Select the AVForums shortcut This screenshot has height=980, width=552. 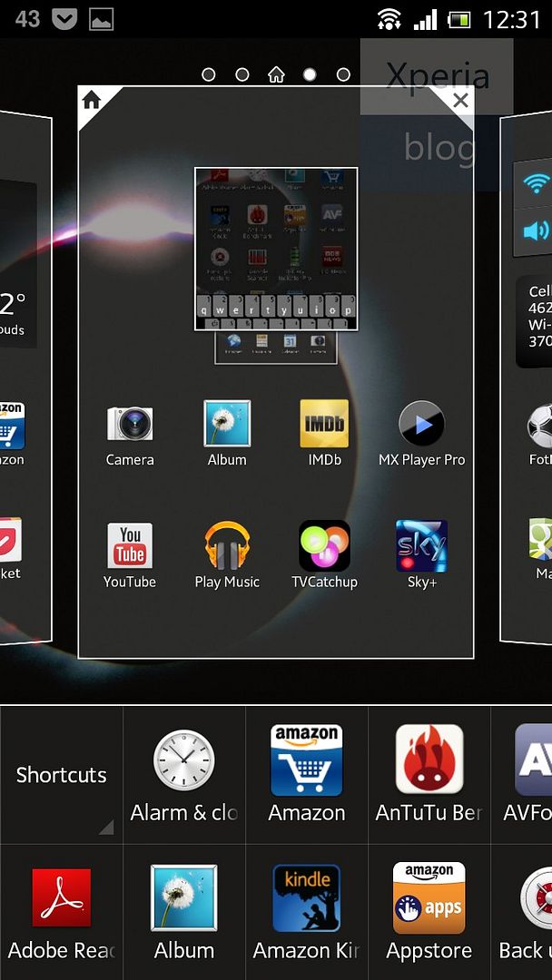(522, 776)
